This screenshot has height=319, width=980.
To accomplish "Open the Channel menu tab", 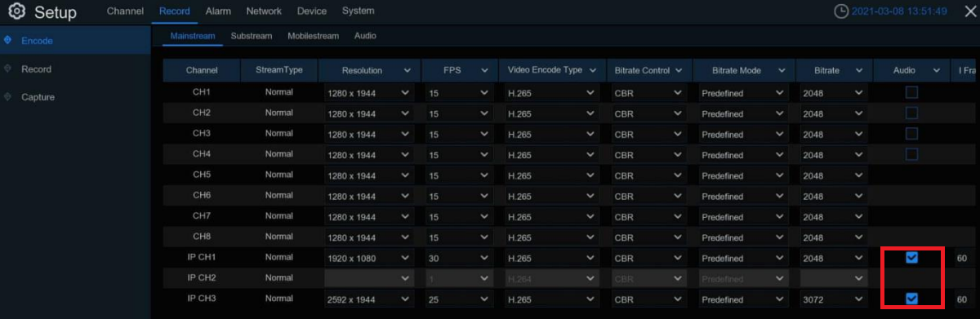I will [125, 11].
